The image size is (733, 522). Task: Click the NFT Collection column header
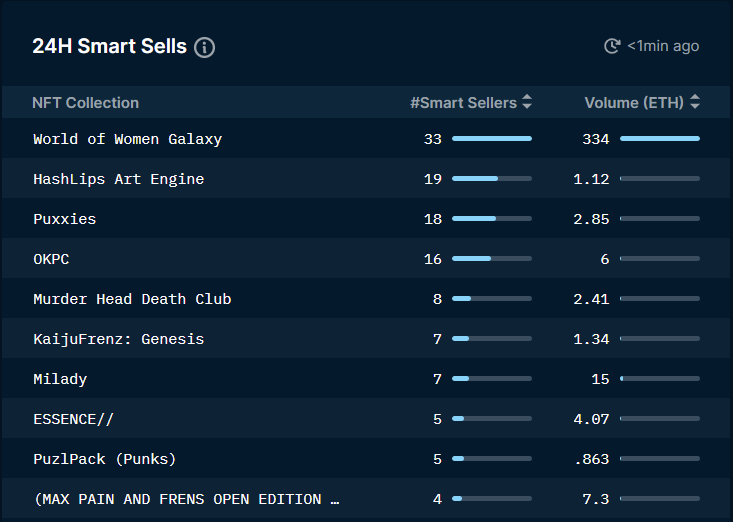[86, 103]
